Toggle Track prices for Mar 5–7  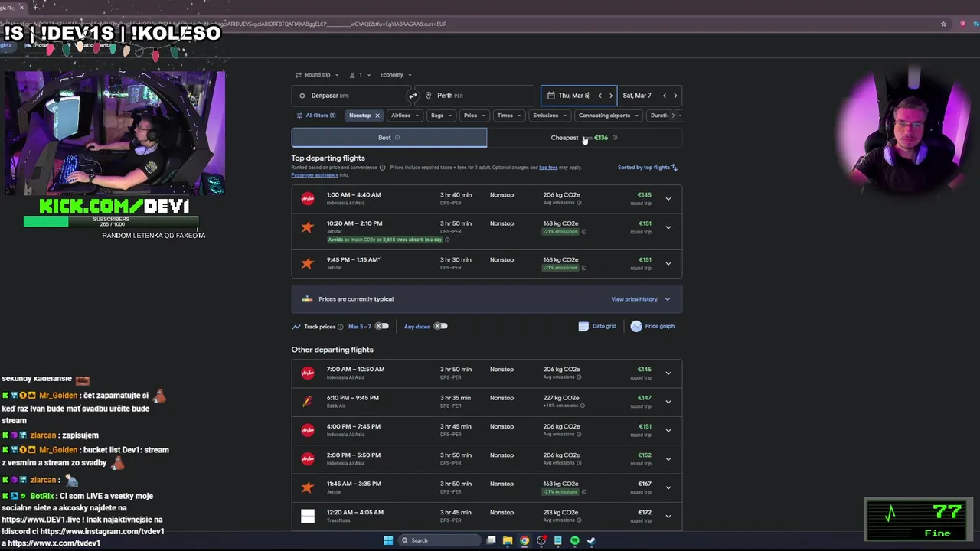tap(381, 326)
